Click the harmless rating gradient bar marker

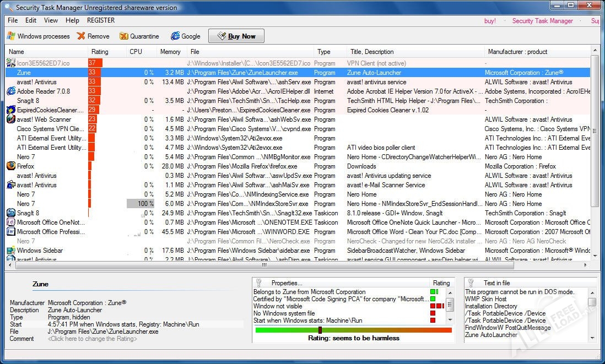(x=320, y=330)
